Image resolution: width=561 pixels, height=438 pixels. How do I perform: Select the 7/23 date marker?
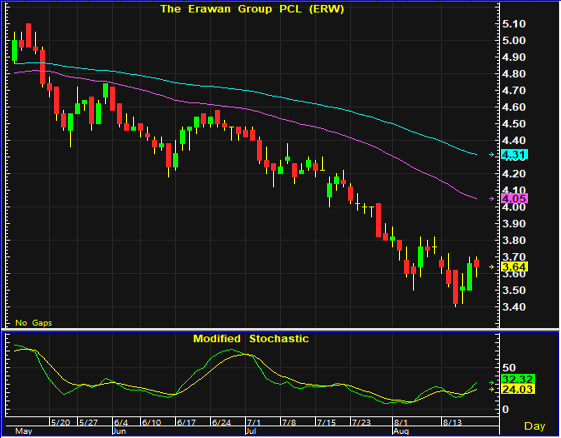(361, 423)
